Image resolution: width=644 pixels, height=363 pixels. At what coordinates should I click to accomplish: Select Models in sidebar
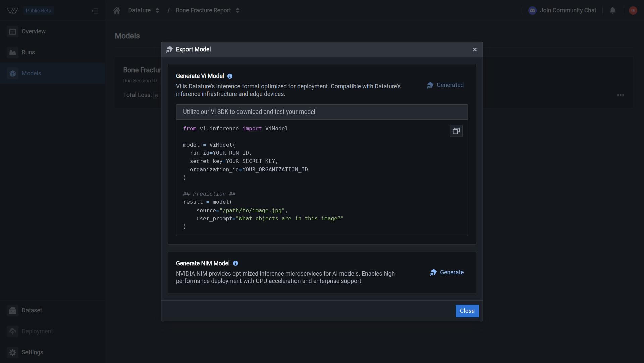click(x=52, y=73)
